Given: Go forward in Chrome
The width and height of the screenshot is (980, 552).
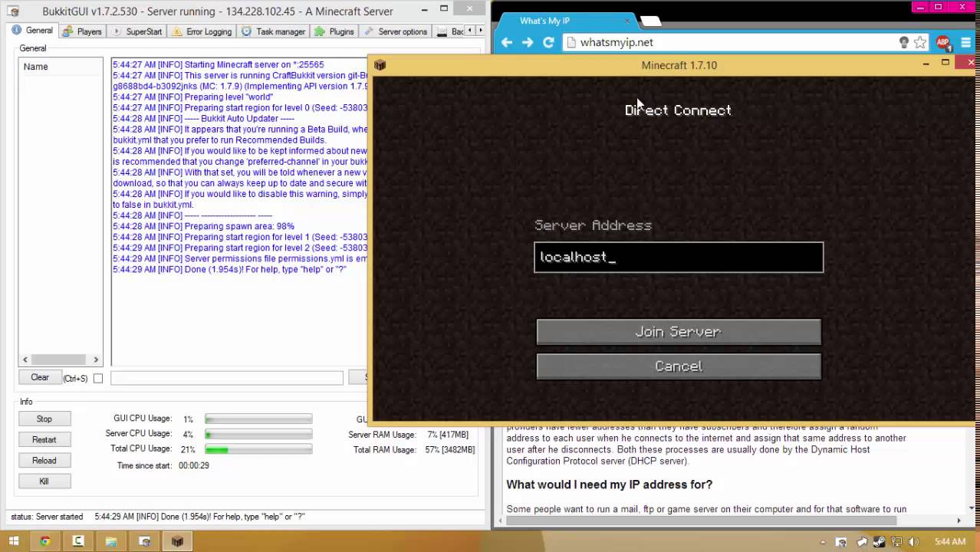Looking at the screenshot, I should [x=528, y=42].
